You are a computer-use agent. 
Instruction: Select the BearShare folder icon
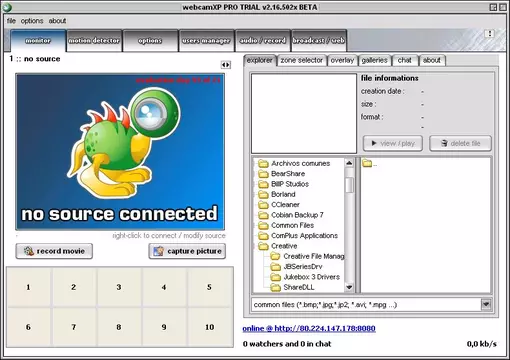(x=263, y=174)
